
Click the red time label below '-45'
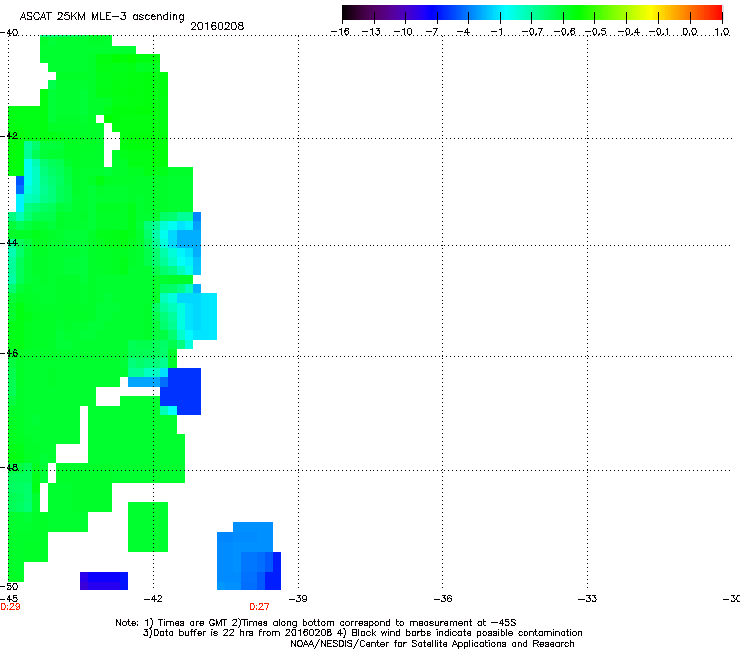click(x=10, y=607)
